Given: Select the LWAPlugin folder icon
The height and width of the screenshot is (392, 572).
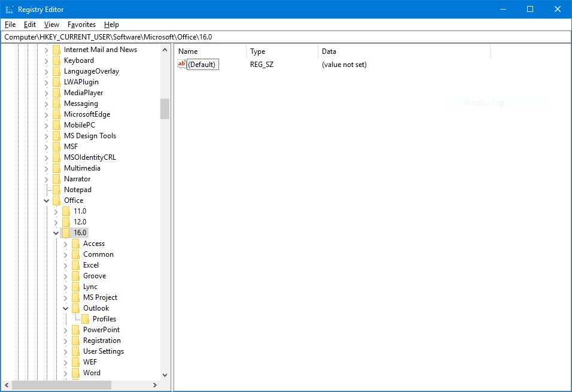Looking at the screenshot, I should (56, 82).
